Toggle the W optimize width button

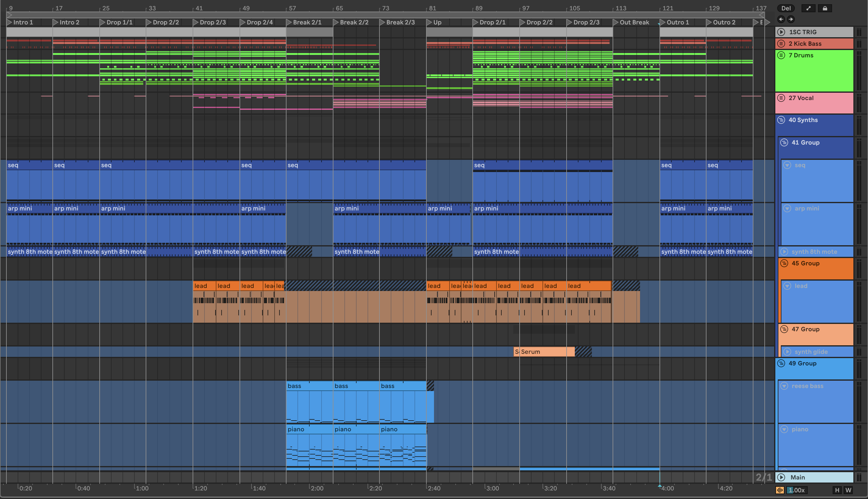[x=848, y=490]
